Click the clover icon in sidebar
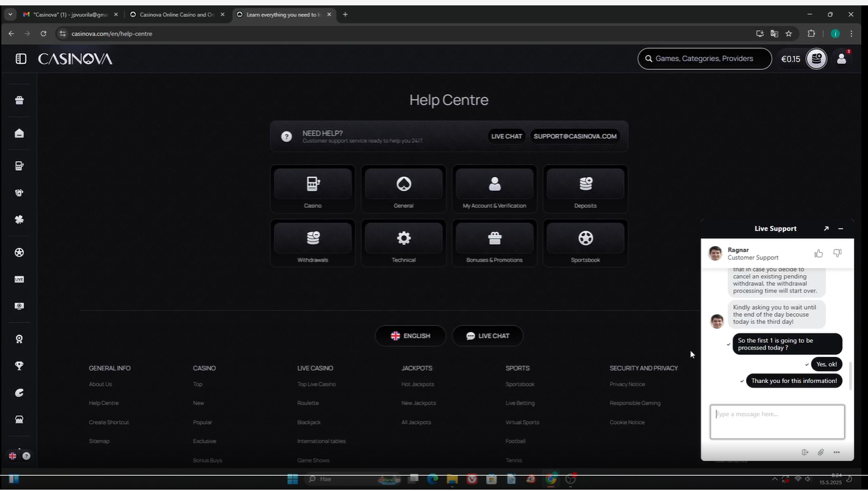 coord(19,219)
